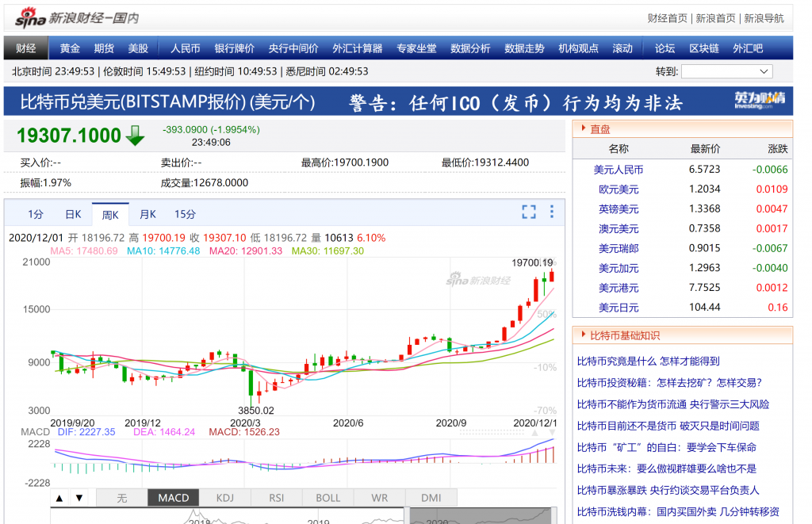Enable the BOLL indicator
This screenshot has height=524, width=812.
(327, 498)
